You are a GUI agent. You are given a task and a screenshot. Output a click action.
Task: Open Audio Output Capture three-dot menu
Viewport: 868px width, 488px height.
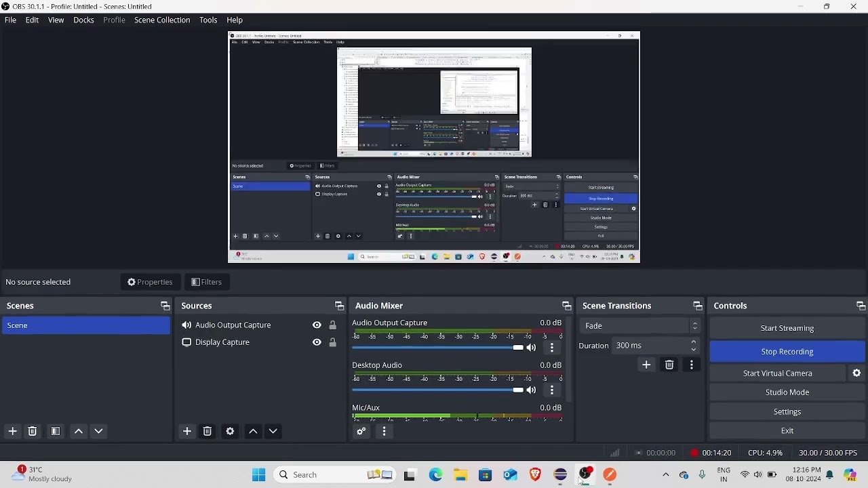tap(552, 348)
